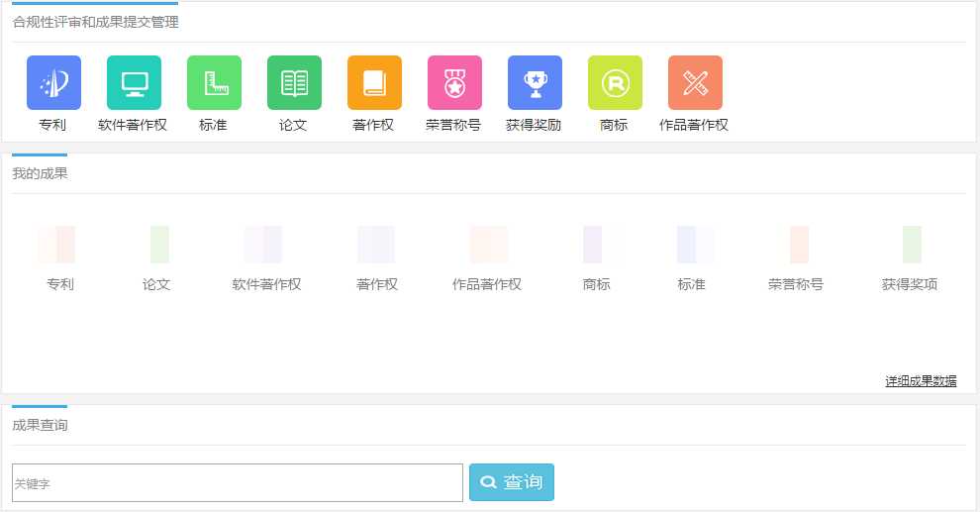Select the 获得奖励 trophy icon
The image size is (980, 512).
[x=535, y=82]
